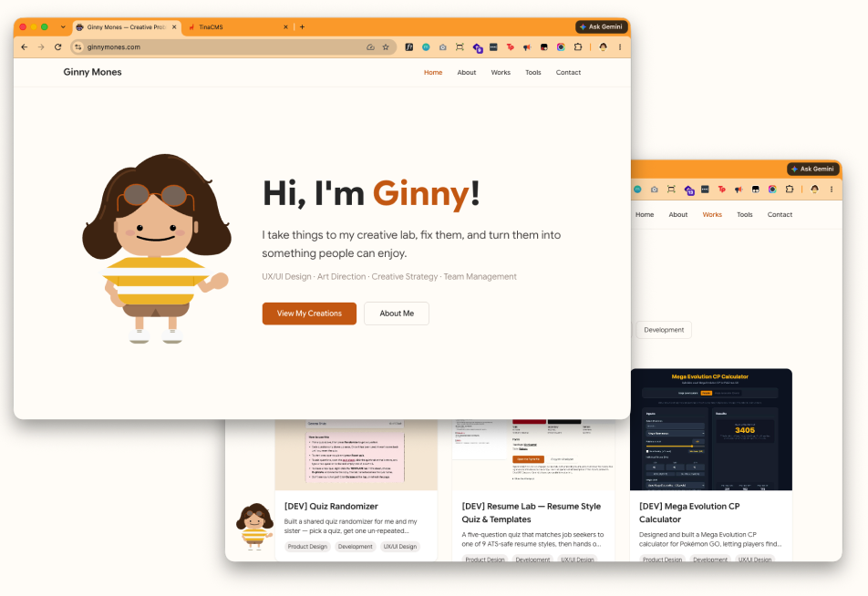Click the Quiz Randomizer preview thumbnail
Viewport: 868px width, 596px height.
[x=356, y=455]
